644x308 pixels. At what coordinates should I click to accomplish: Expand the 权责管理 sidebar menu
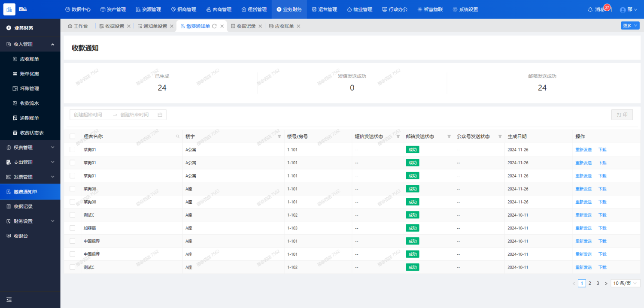[x=30, y=148]
